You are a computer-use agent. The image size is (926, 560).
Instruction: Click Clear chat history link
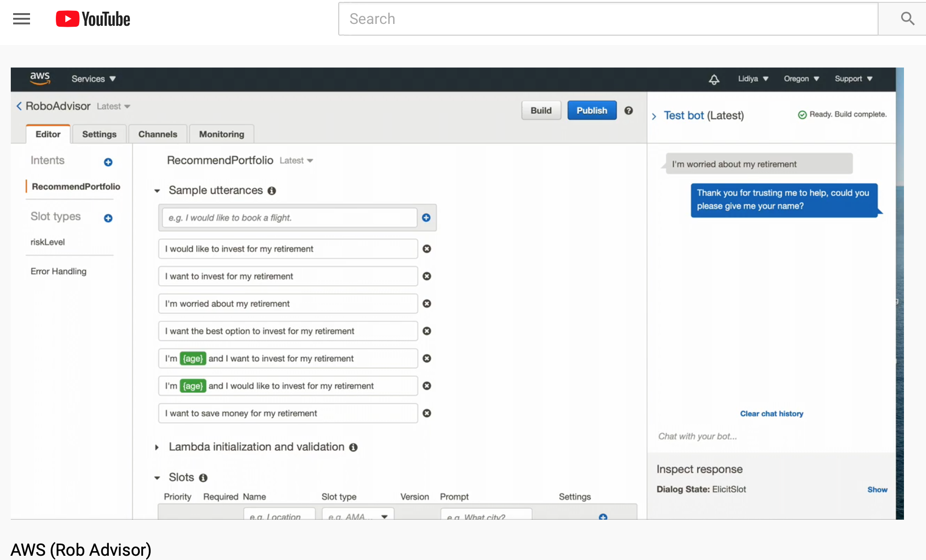tap(771, 414)
